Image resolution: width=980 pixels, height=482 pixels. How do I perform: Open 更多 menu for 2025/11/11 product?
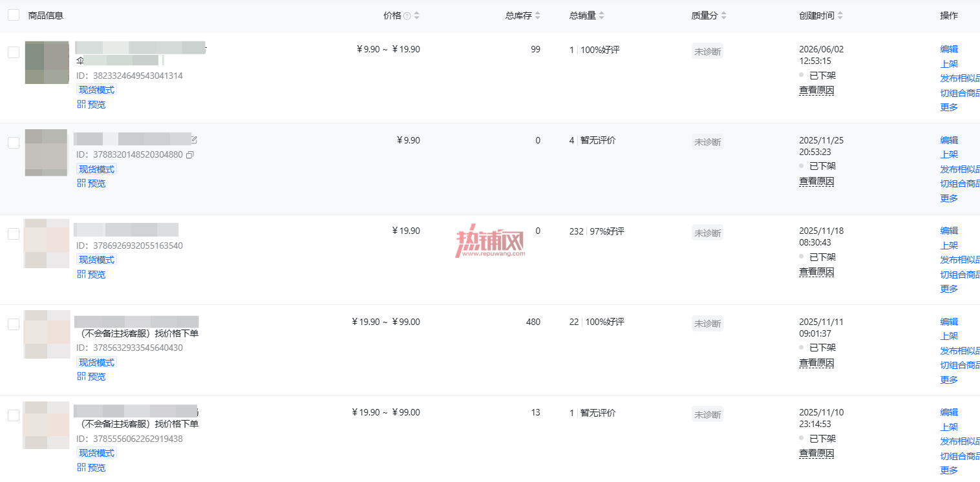pyautogui.click(x=949, y=380)
